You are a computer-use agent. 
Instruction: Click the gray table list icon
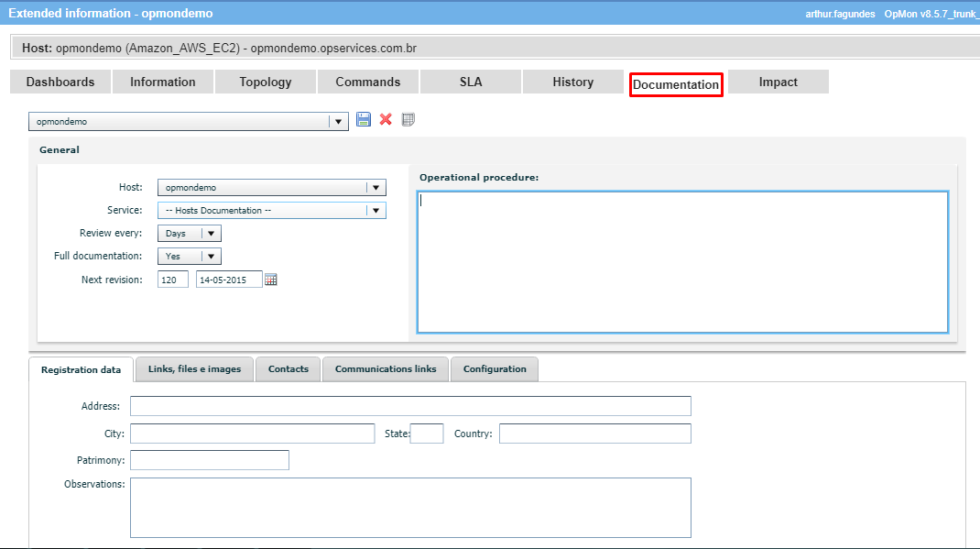(x=408, y=119)
